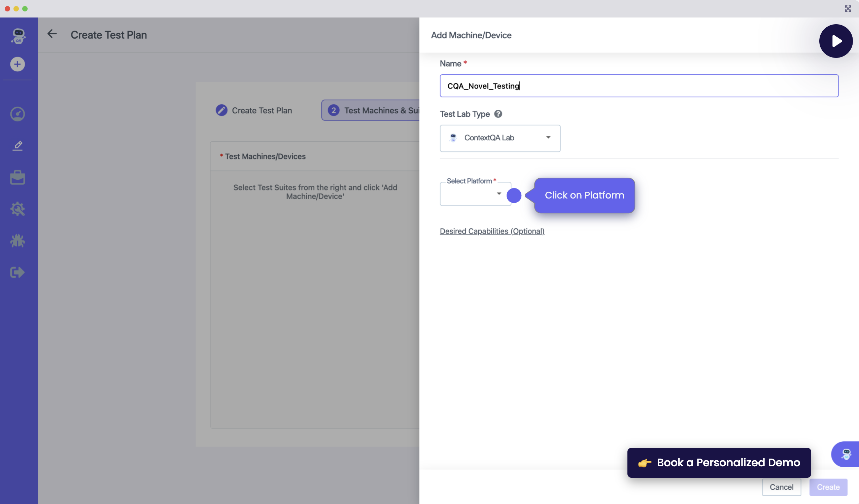Click the Create button
This screenshot has height=504, width=859.
tap(828, 487)
